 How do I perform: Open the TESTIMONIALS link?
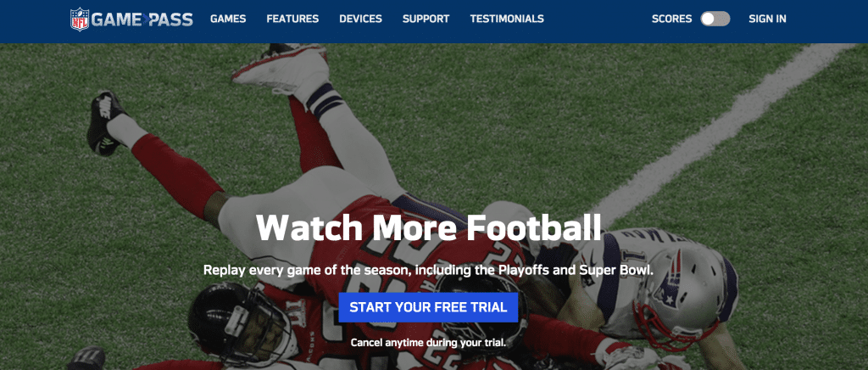[x=507, y=19]
